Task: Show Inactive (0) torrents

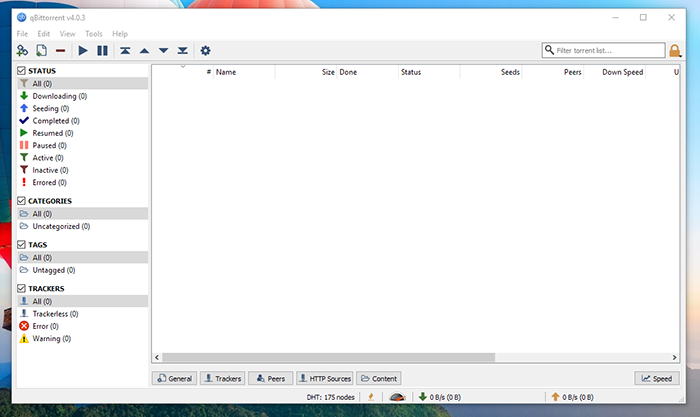Action: tap(83, 170)
